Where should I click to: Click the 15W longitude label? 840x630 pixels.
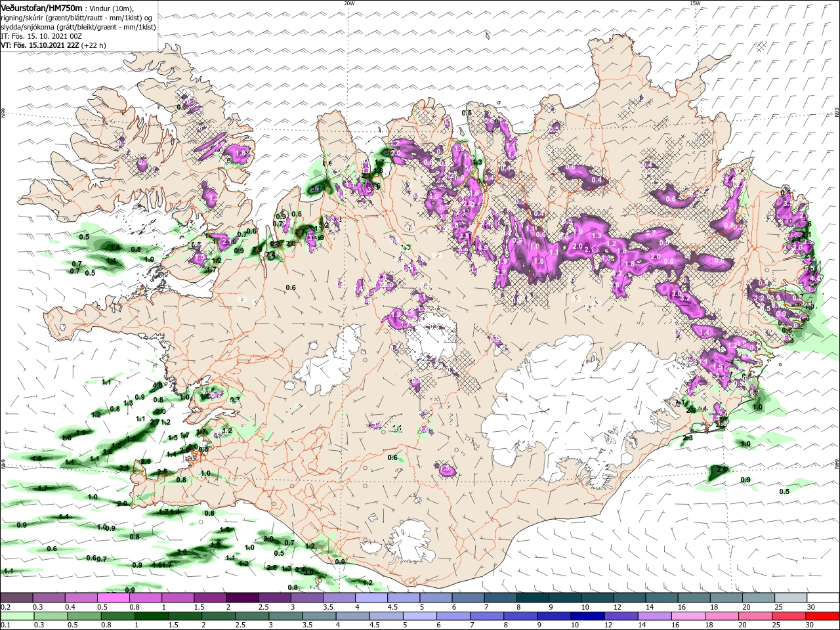coord(695,3)
